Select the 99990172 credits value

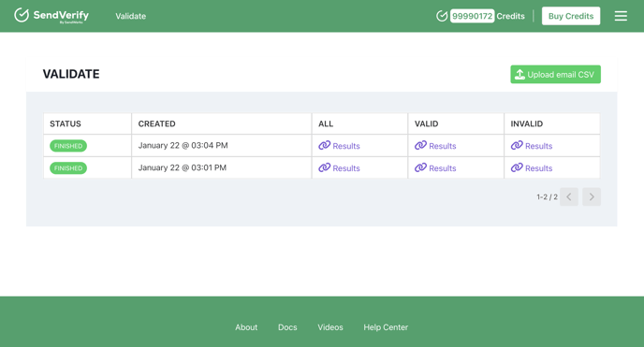tap(472, 16)
